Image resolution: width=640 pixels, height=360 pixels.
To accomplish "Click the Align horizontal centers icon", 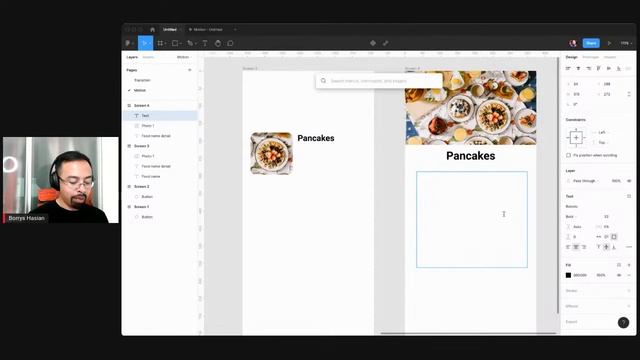I will point(578,69).
